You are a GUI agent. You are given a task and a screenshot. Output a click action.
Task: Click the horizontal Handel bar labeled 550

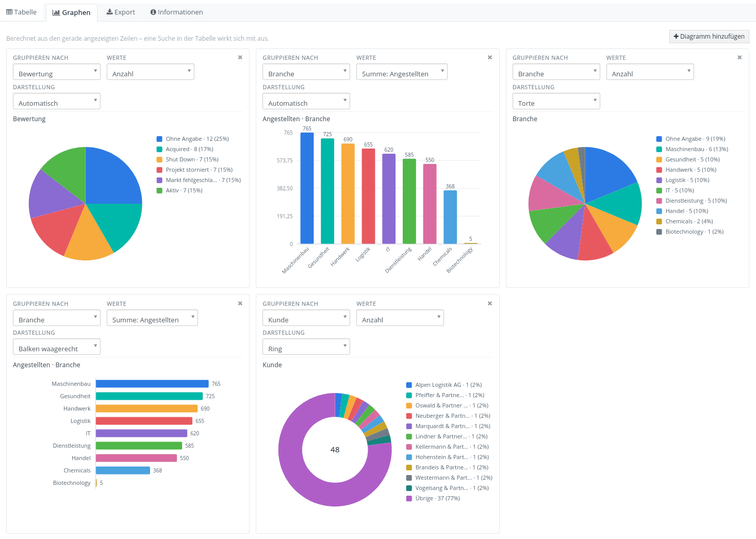point(136,458)
